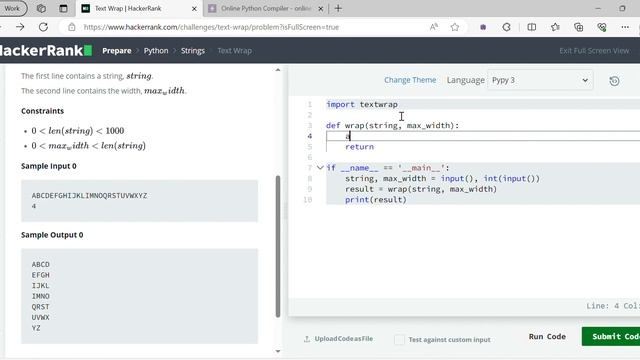Reset code with the history icon
The height and width of the screenshot is (360, 640).
(614, 81)
